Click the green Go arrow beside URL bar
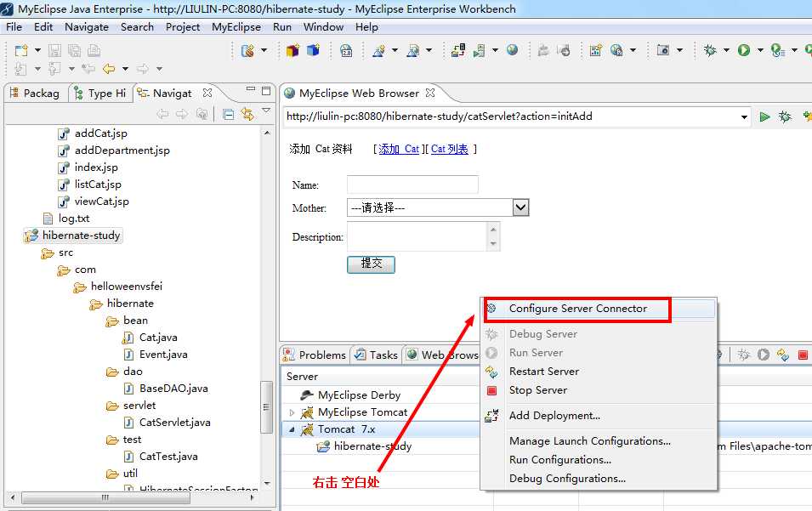The width and height of the screenshot is (812, 511). click(x=764, y=116)
